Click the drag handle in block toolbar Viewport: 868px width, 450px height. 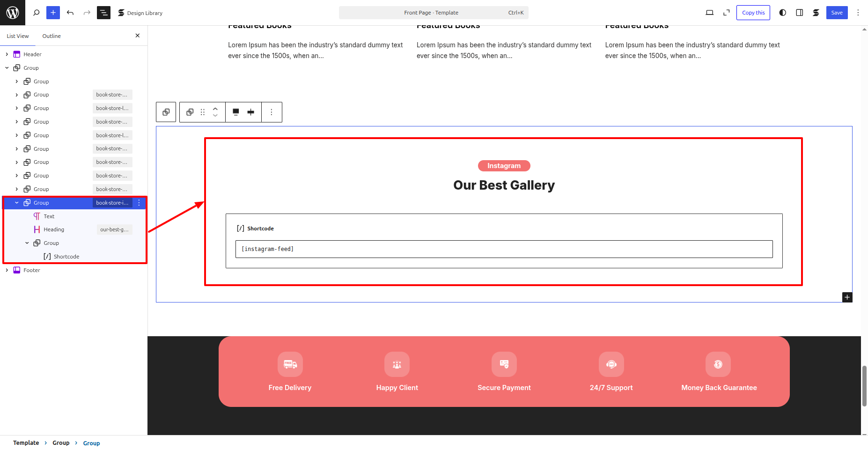[203, 112]
